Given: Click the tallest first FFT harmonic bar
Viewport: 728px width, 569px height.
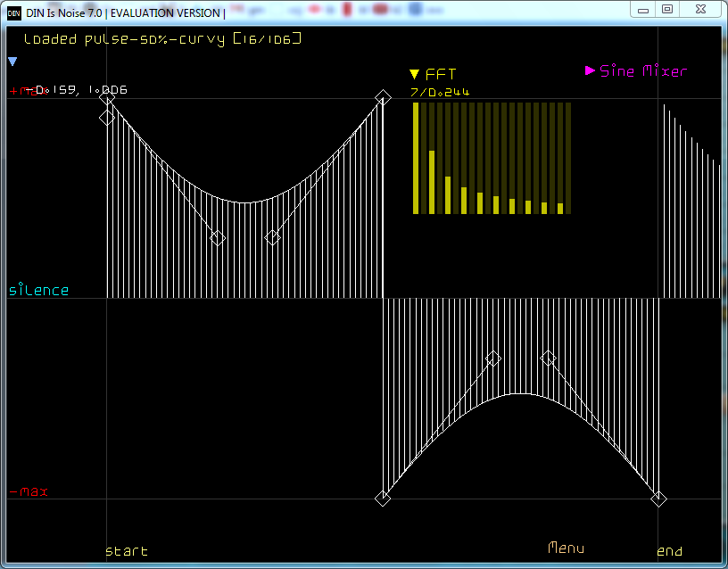Looking at the screenshot, I should (416, 158).
